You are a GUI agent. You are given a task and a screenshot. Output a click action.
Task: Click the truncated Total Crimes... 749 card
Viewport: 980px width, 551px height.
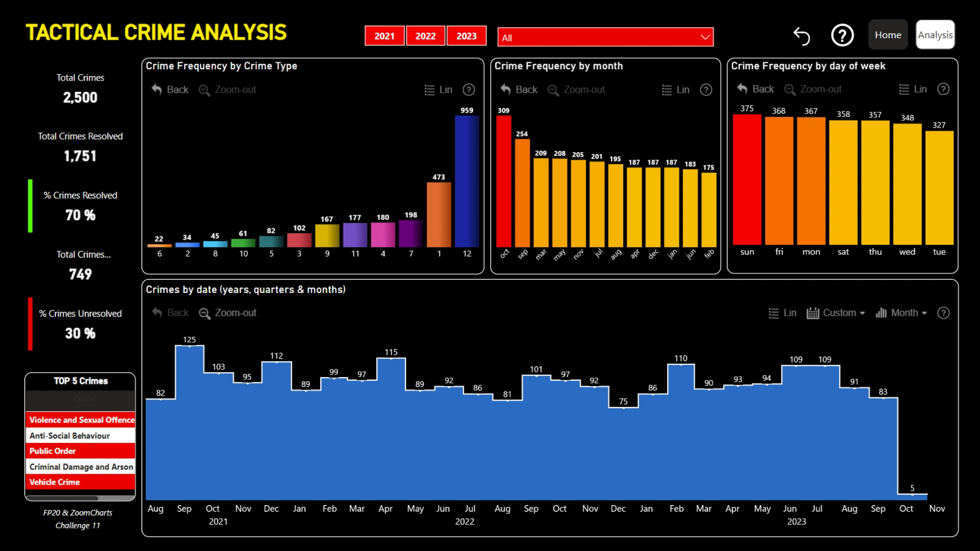80,265
